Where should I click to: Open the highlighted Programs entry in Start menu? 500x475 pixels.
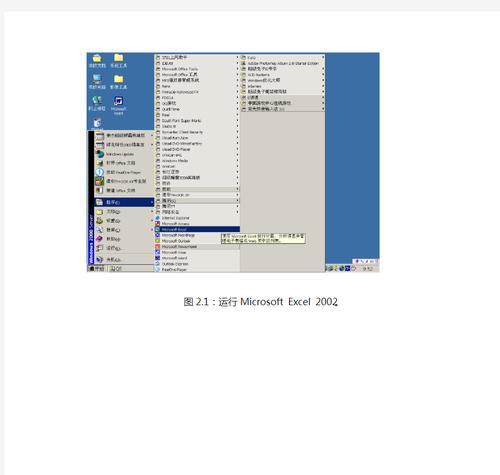click(x=124, y=202)
